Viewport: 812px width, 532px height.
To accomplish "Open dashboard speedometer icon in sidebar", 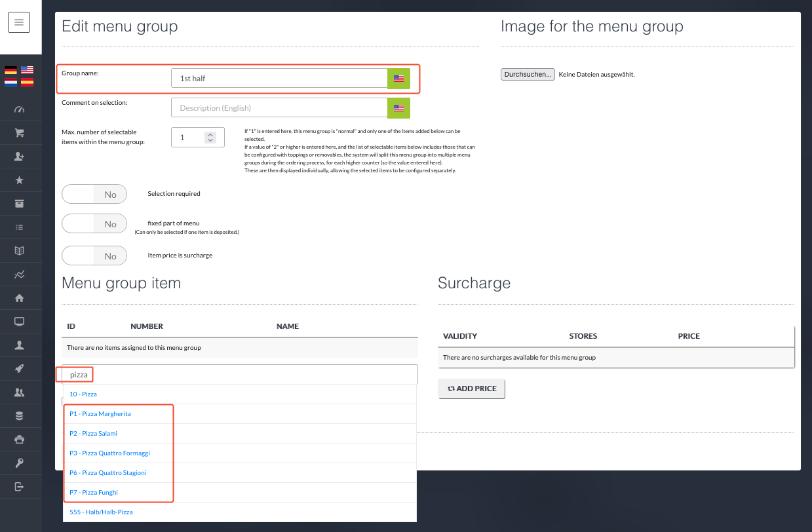I will 19,109.
